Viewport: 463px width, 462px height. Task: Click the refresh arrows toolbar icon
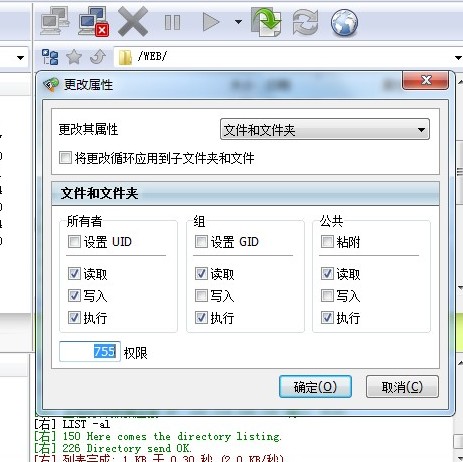click(x=305, y=22)
